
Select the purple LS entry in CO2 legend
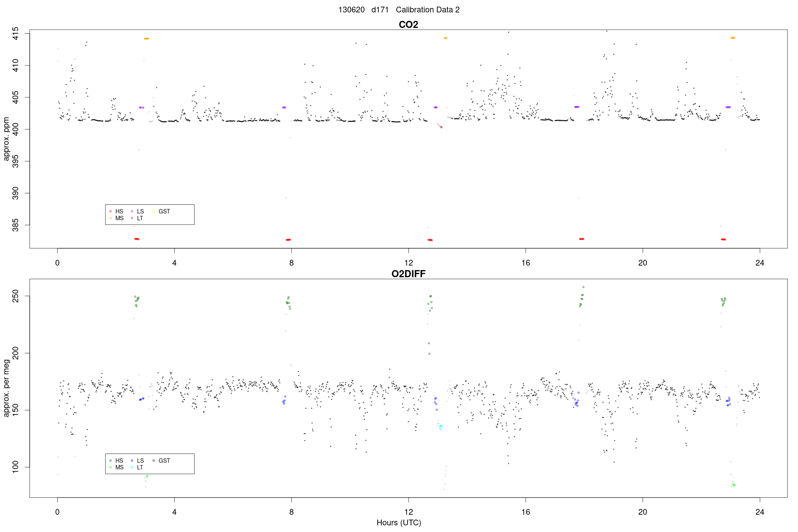point(137,211)
